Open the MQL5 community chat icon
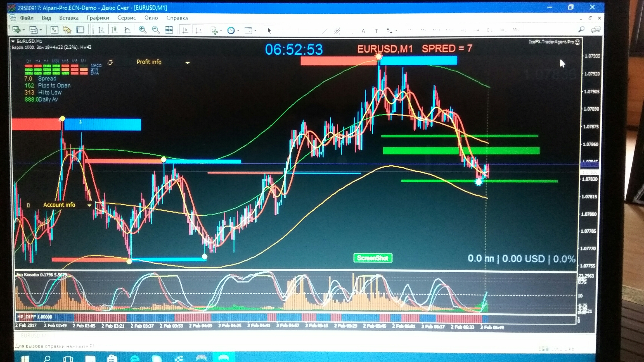 tap(595, 29)
